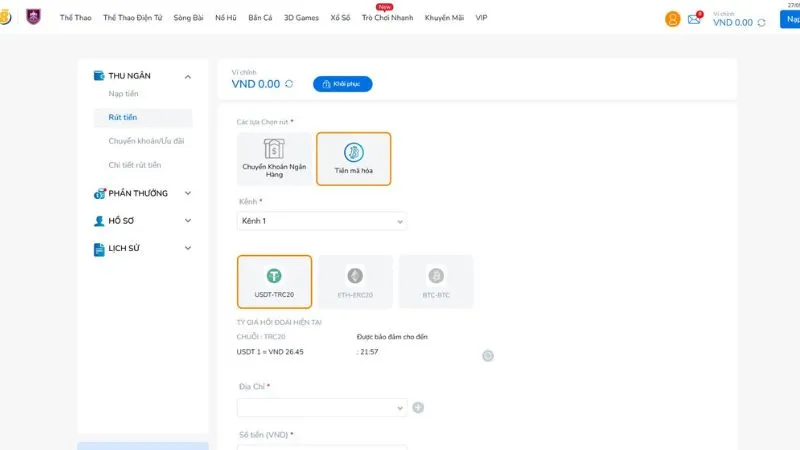Open the Địa Chỉ address dropdown
Image resolution: width=800 pixels, height=450 pixels.
click(x=322, y=408)
